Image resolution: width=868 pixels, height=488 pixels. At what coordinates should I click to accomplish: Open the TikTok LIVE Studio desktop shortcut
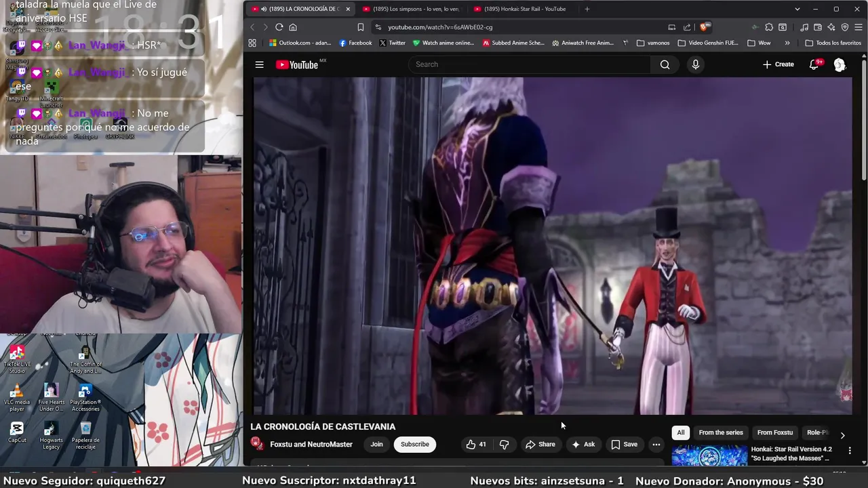[x=17, y=359]
